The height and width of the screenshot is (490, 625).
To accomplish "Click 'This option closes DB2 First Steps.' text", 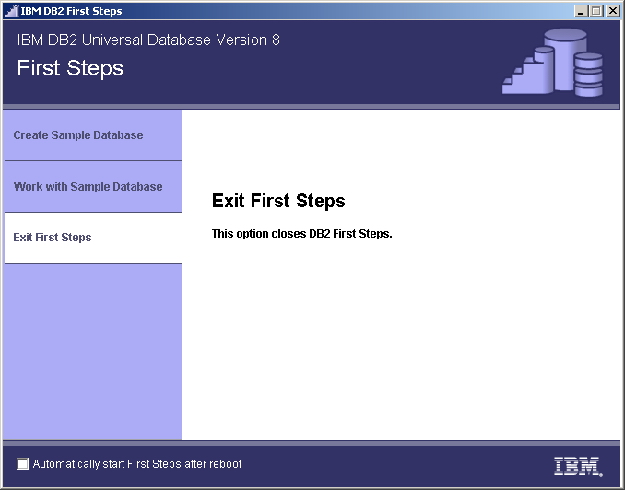I will [x=302, y=234].
